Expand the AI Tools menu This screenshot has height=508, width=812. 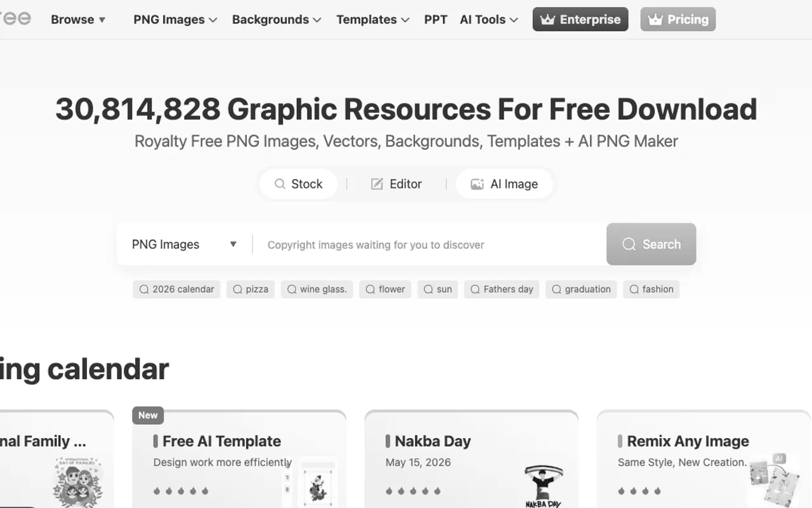[x=488, y=20]
